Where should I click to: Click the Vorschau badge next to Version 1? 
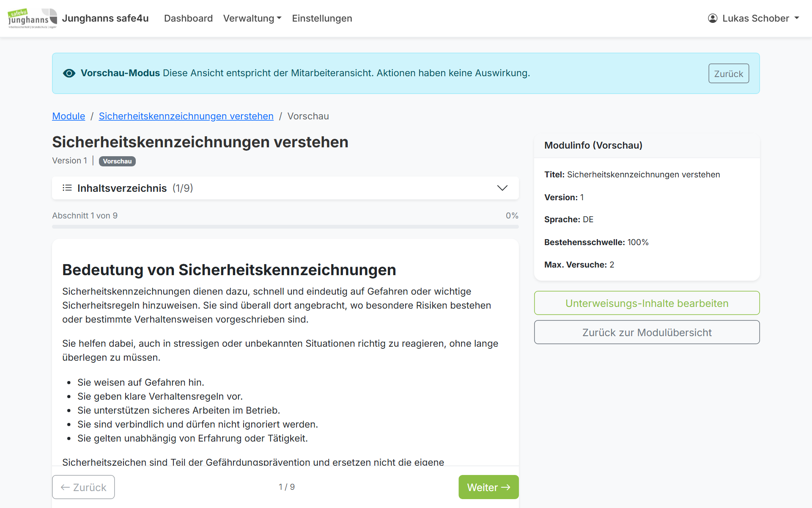[x=117, y=161]
